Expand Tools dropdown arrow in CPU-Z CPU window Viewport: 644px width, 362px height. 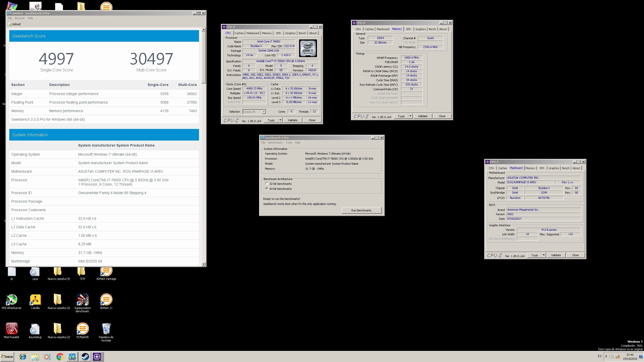tap(280, 120)
